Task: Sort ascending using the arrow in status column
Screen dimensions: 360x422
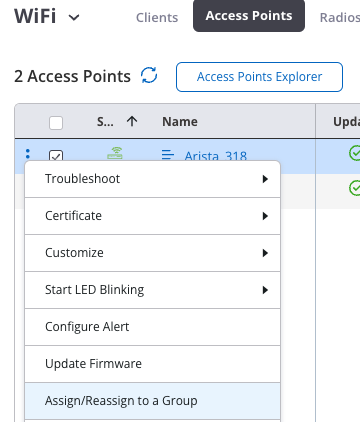Action: pos(132,121)
